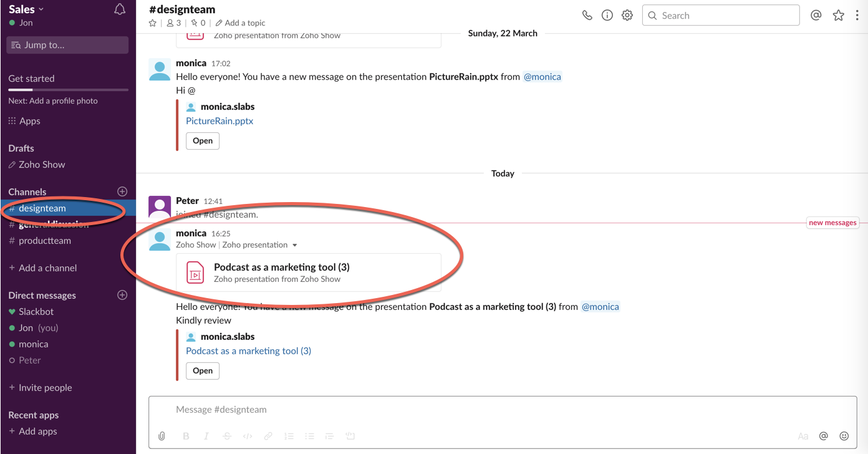
Task: Add a new channel plus icon
Action: coord(122,191)
